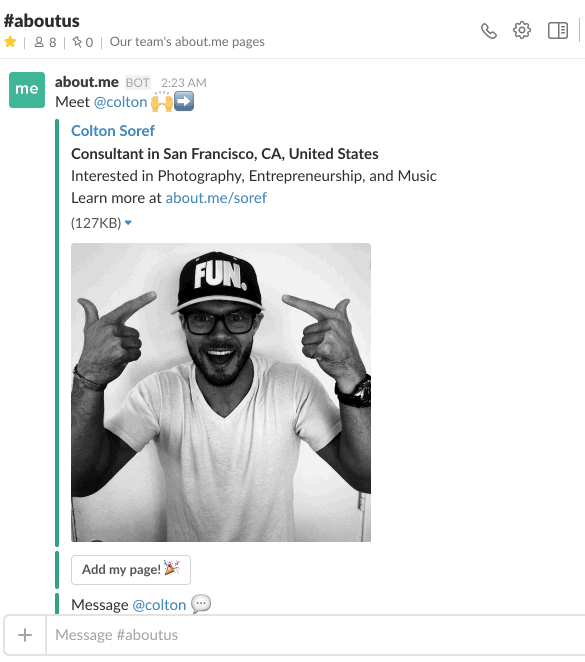
Task: Open the black-and-white profile photo
Action: 221,392
